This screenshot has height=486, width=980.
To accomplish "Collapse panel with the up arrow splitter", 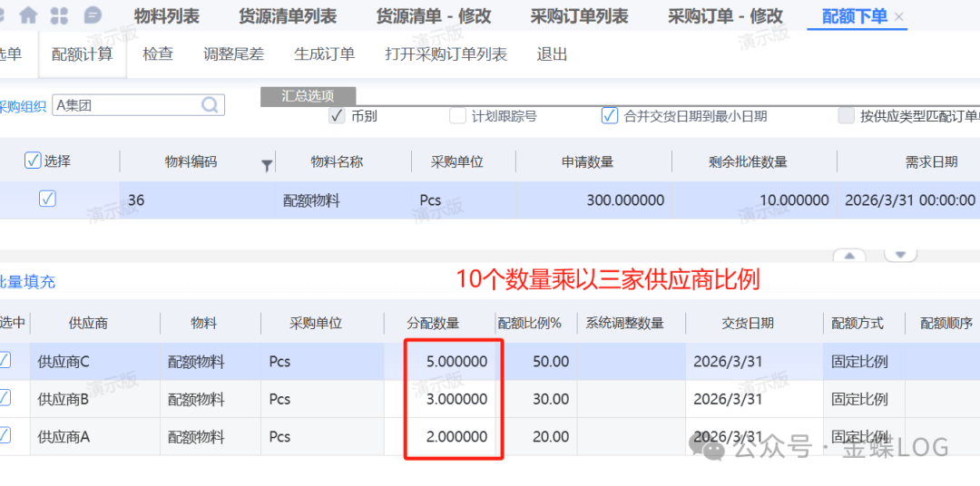I will (x=849, y=256).
